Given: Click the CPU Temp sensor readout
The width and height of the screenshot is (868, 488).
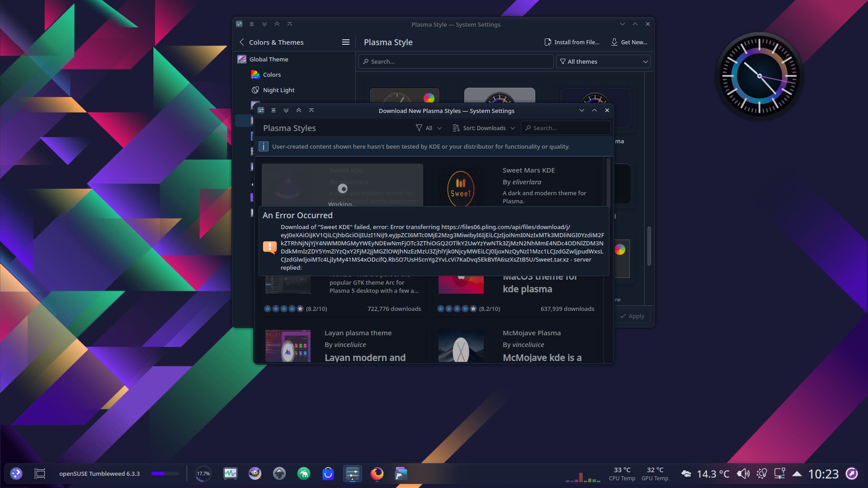Looking at the screenshot, I should point(622,474).
